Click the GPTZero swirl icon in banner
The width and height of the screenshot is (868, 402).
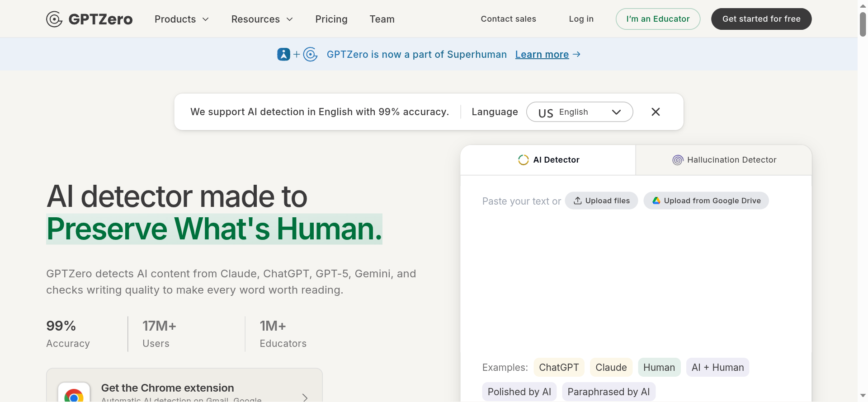(311, 54)
